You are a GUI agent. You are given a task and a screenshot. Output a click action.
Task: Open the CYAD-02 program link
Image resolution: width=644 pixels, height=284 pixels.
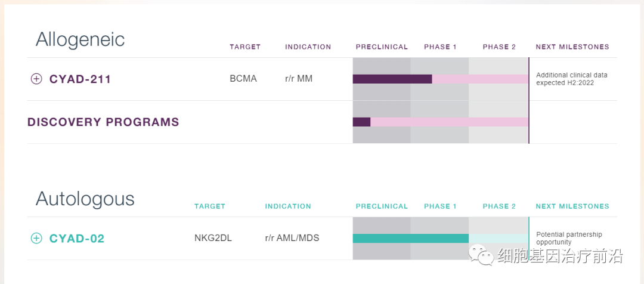pyautogui.click(x=77, y=239)
